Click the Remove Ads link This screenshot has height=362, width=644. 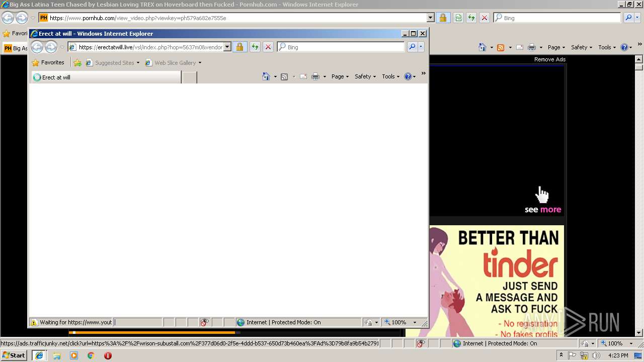point(549,59)
